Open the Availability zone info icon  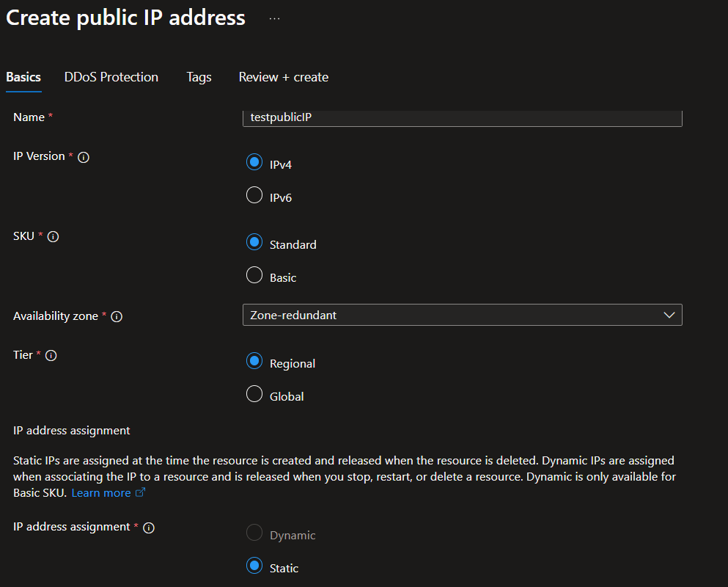click(117, 316)
